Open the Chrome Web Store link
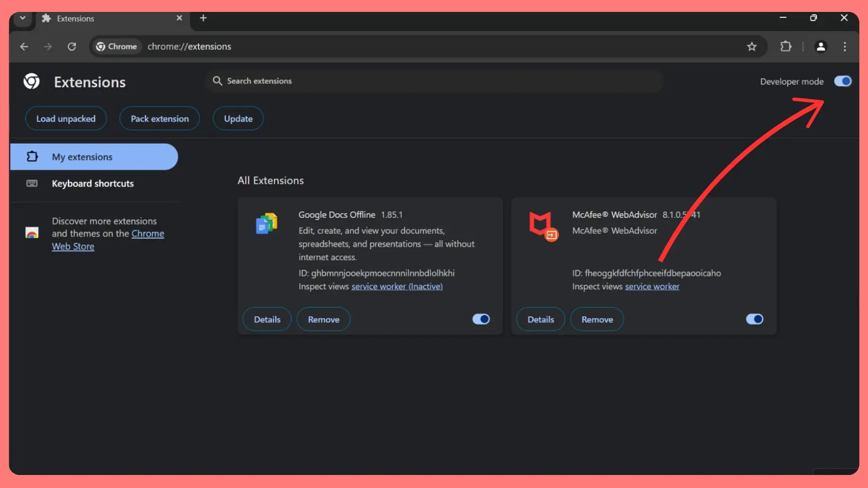This screenshot has width=868, height=488. (148, 233)
